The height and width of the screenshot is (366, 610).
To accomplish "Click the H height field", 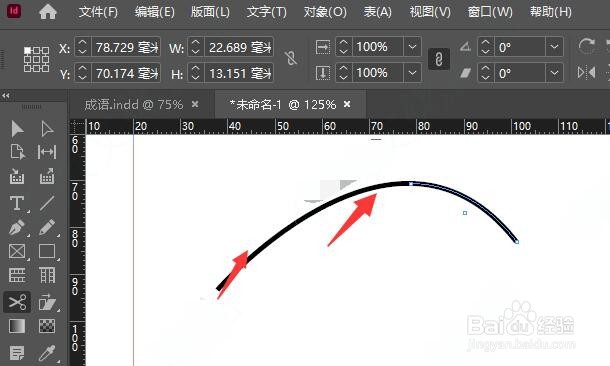I will click(x=239, y=73).
